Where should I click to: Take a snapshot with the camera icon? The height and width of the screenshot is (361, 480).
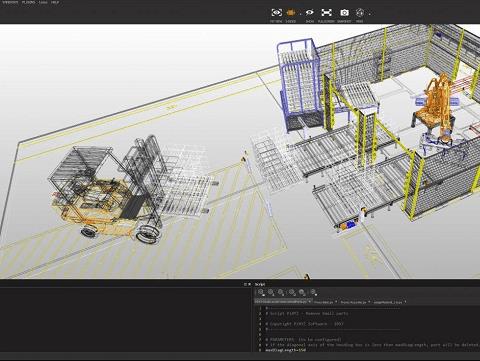pyautogui.click(x=344, y=13)
